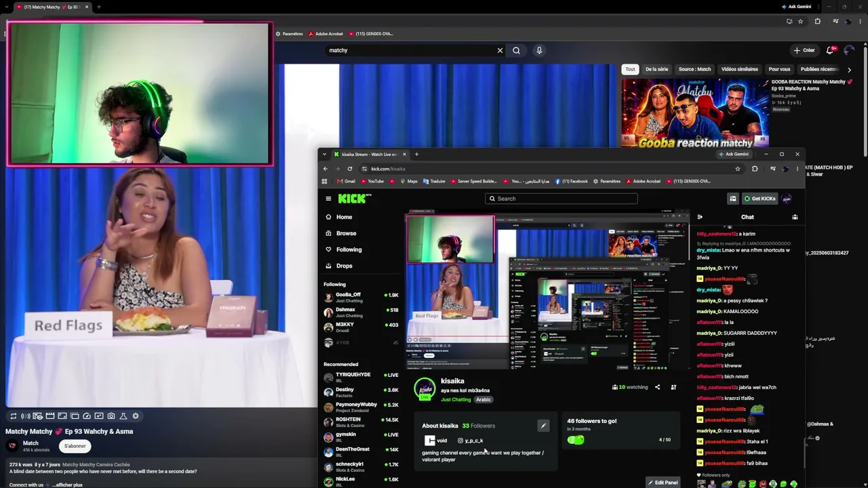This screenshot has height=488, width=868.
Task: Open the YouTube Créer menu
Action: 804,50
